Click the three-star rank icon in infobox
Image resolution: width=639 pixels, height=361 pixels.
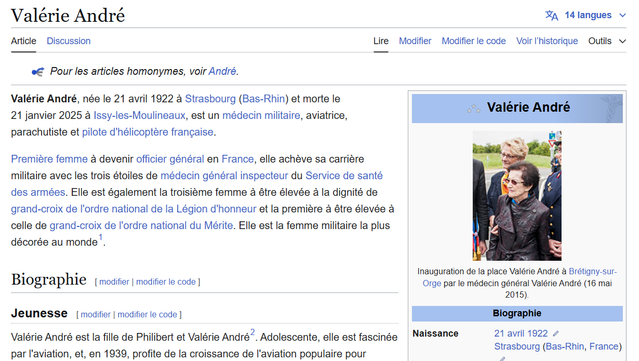[473, 108]
